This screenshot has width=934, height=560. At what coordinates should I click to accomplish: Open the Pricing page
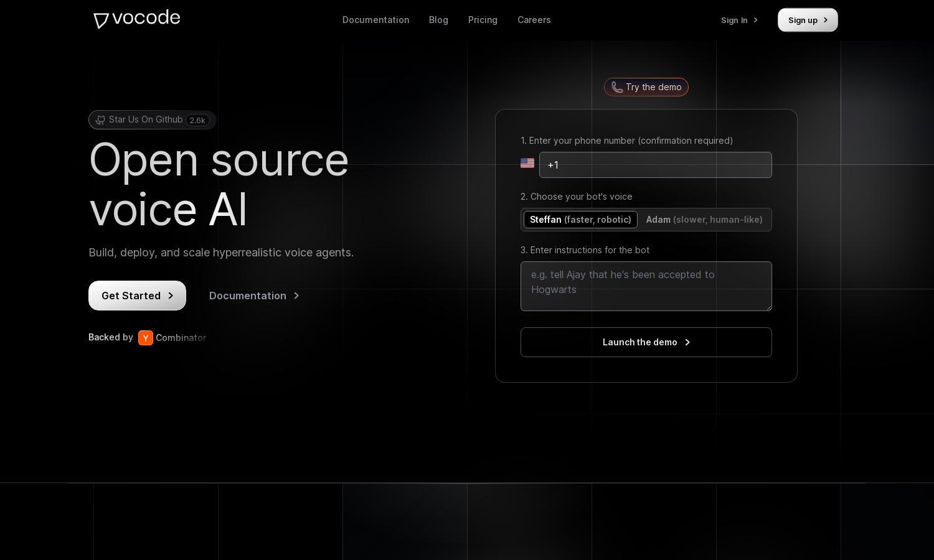483,20
